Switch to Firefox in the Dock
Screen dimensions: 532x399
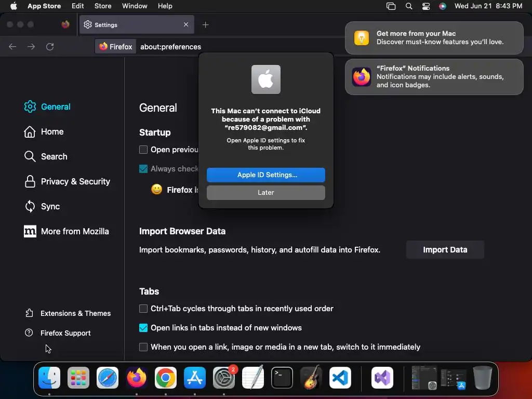pos(137,377)
